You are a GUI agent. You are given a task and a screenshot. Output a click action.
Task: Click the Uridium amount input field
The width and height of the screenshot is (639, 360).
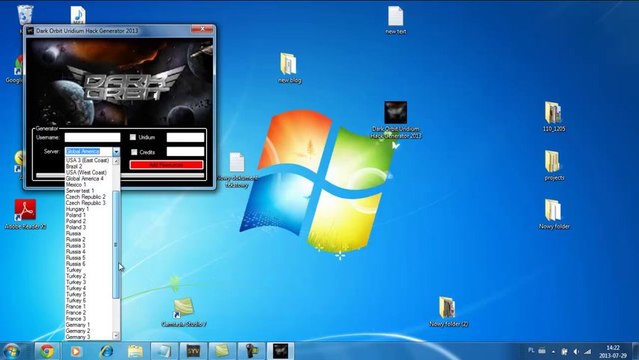tap(185, 137)
